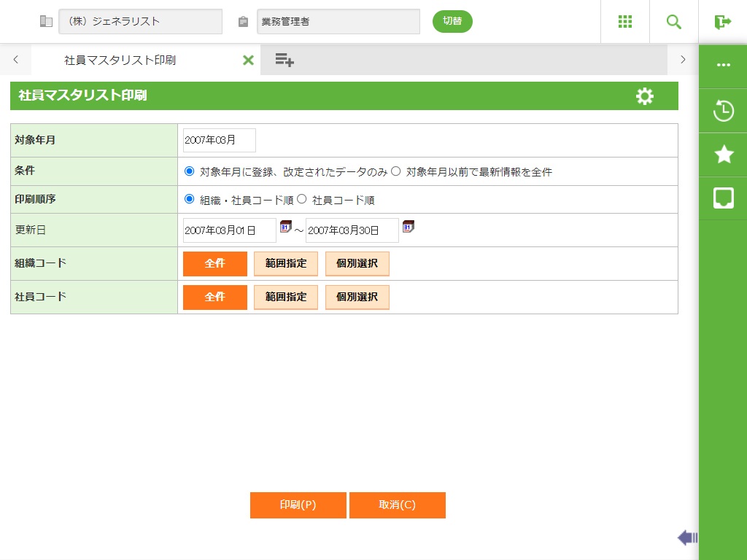Click the 取消(C) cancel button
The height and width of the screenshot is (560, 747).
[398, 505]
